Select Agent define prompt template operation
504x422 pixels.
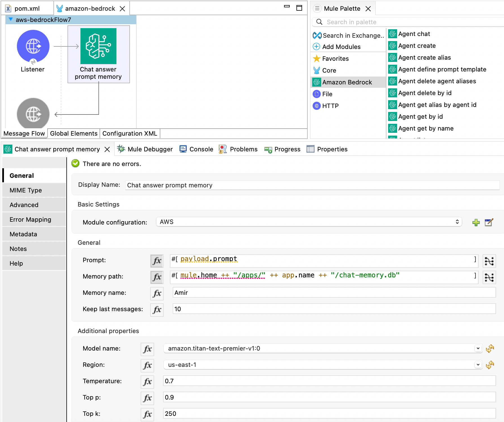coord(437,69)
